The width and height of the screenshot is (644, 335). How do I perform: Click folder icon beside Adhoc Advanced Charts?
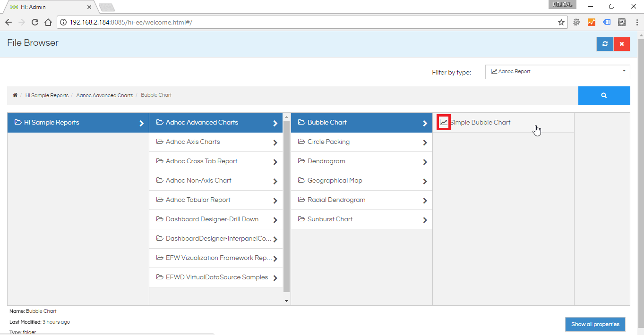coord(160,122)
